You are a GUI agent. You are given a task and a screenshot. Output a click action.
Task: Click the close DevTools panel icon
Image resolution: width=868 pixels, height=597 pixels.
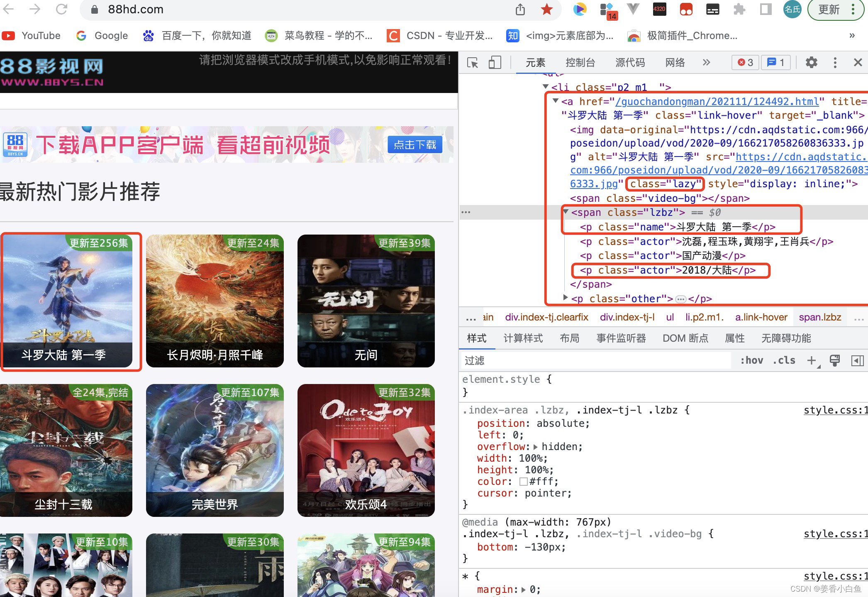click(856, 62)
